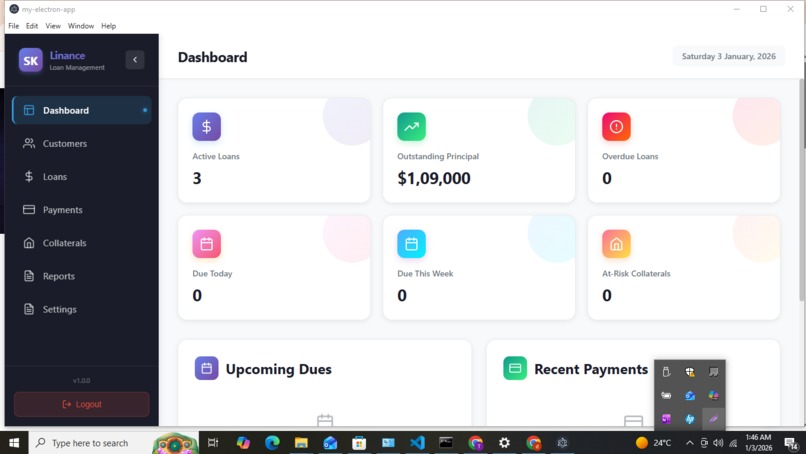
Task: Click the HP tray icon in overflow
Action: (690, 419)
